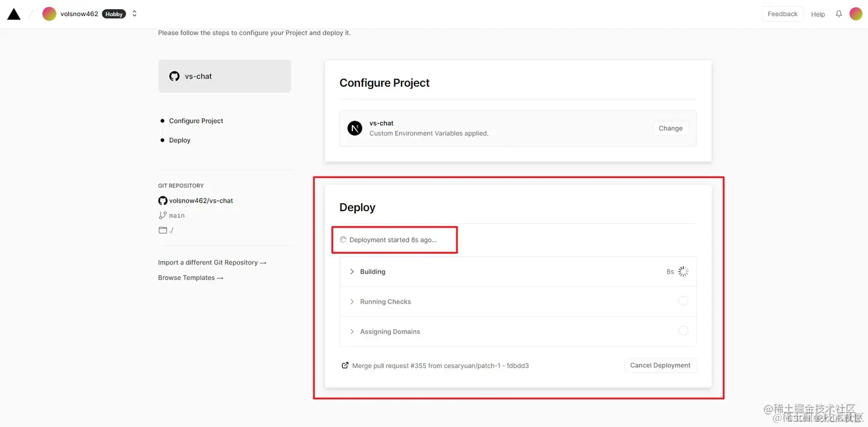Click the Assigning Domains pending status circle
868x427 pixels.
click(x=683, y=331)
